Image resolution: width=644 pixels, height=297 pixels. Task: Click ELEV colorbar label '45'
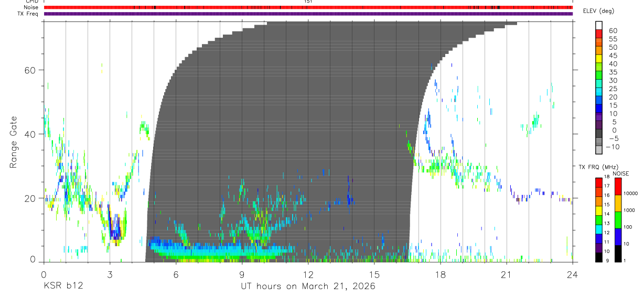(612, 56)
